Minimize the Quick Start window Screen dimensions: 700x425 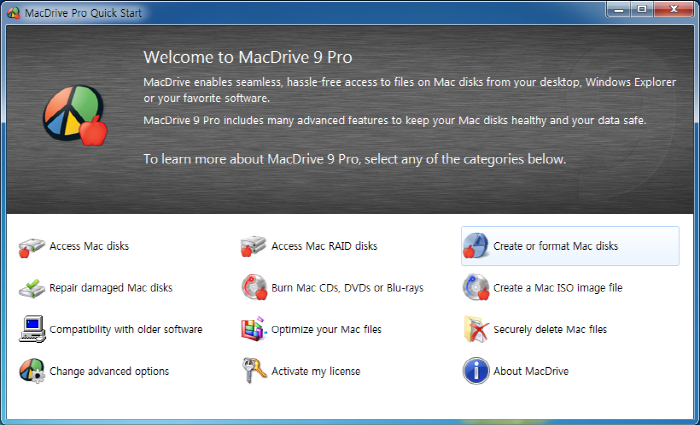click(x=618, y=9)
